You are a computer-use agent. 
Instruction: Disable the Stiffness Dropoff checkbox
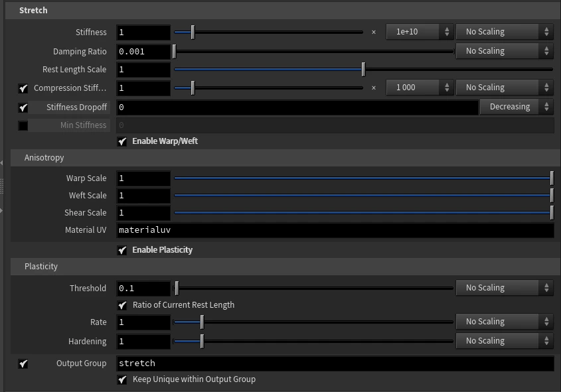23,107
